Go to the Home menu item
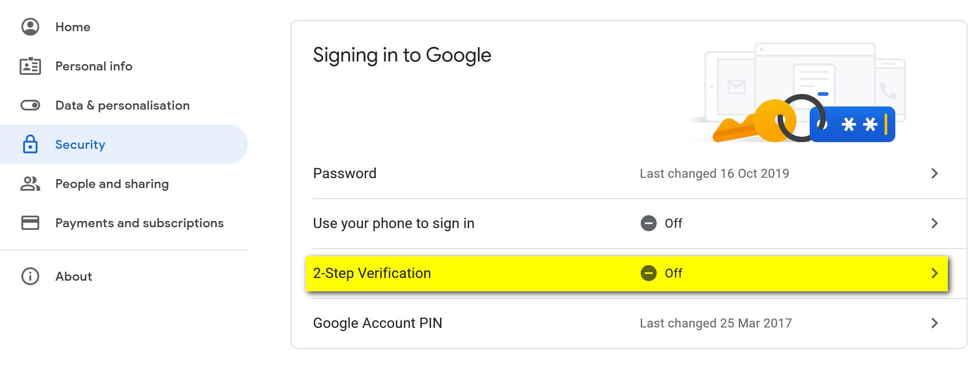 coord(73,27)
